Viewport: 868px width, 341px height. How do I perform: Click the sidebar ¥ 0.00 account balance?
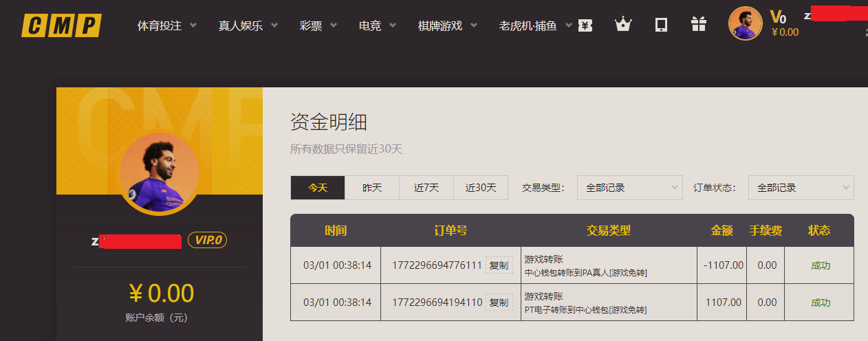pyautogui.click(x=162, y=294)
